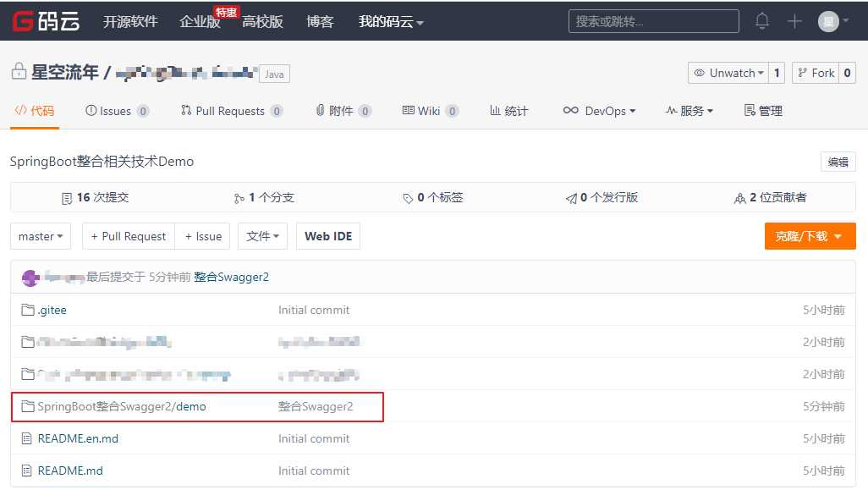Open the README.md file
The height and width of the screenshot is (490, 868).
click(x=70, y=471)
